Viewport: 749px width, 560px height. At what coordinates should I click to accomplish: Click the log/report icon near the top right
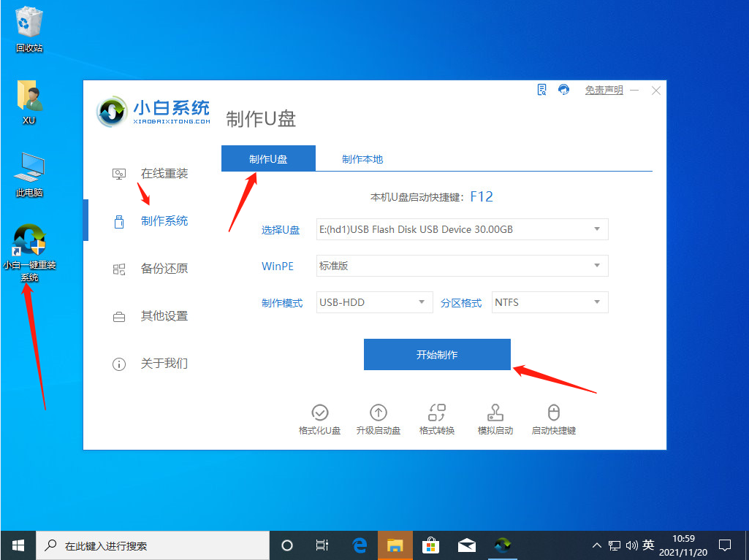541,89
